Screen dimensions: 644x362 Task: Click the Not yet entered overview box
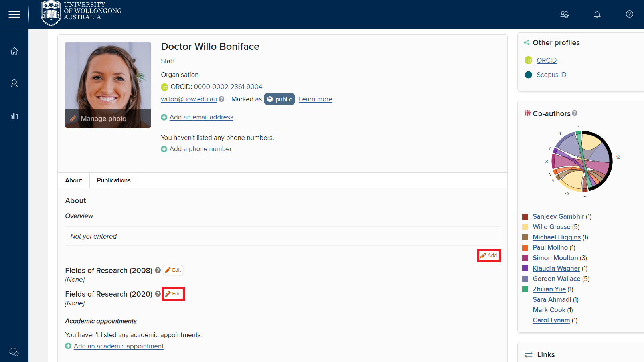pos(282,236)
